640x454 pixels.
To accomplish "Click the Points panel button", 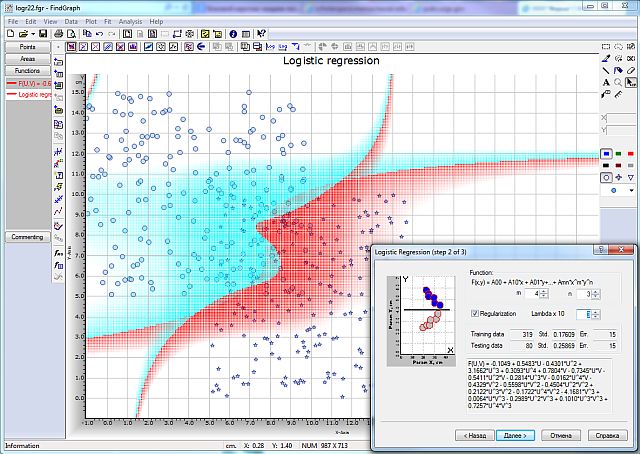I will pos(27,47).
